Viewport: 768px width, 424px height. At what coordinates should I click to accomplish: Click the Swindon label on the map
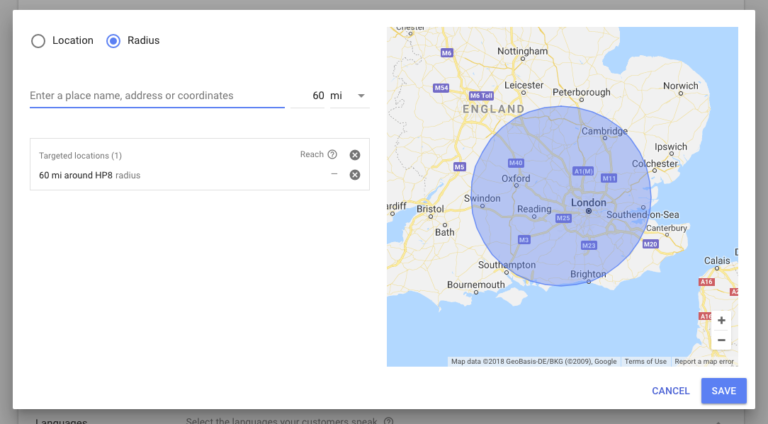[482, 198]
